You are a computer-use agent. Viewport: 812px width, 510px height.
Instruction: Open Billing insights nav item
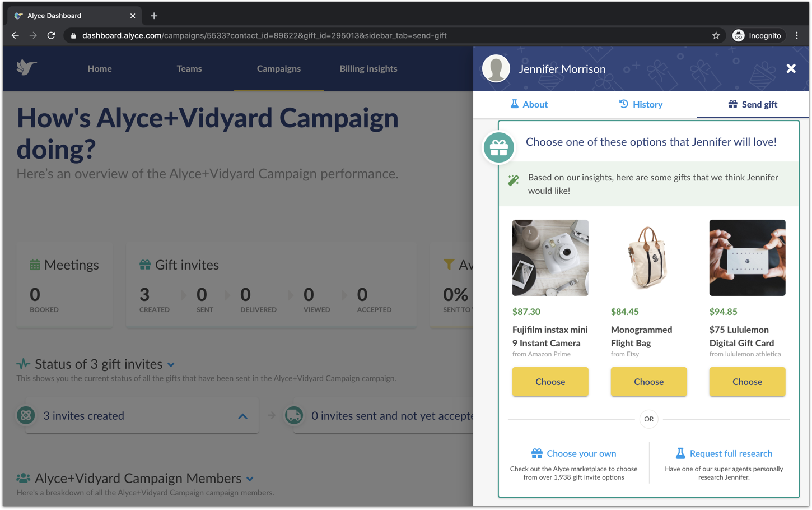tap(368, 68)
